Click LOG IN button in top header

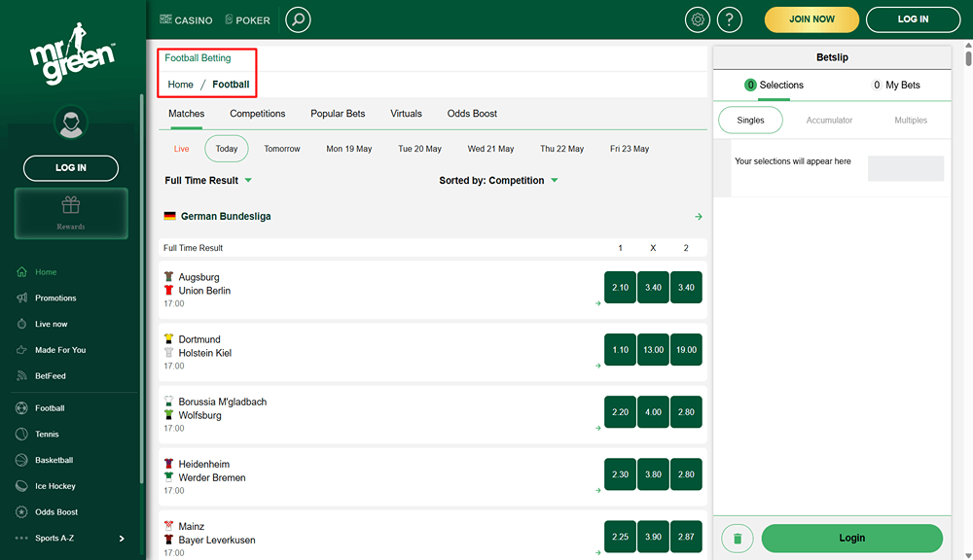(x=913, y=19)
